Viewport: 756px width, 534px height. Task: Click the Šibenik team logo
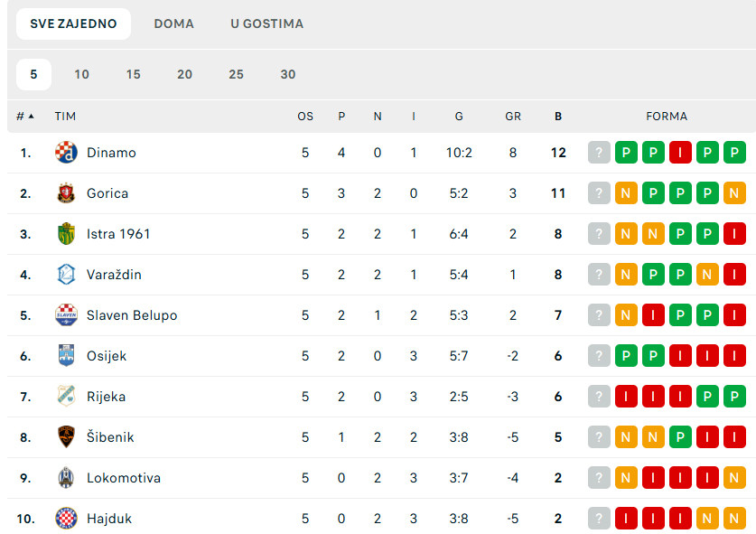[66, 437]
